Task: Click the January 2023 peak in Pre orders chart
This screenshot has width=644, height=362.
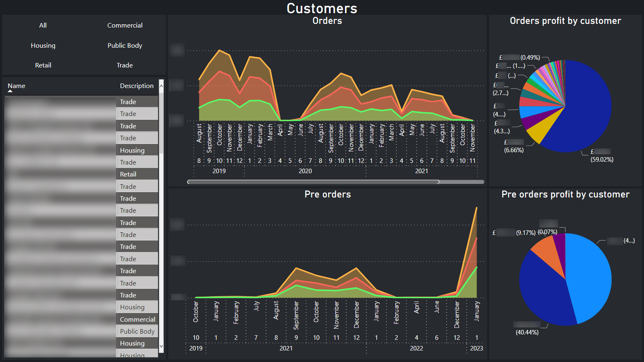Action: [x=477, y=208]
